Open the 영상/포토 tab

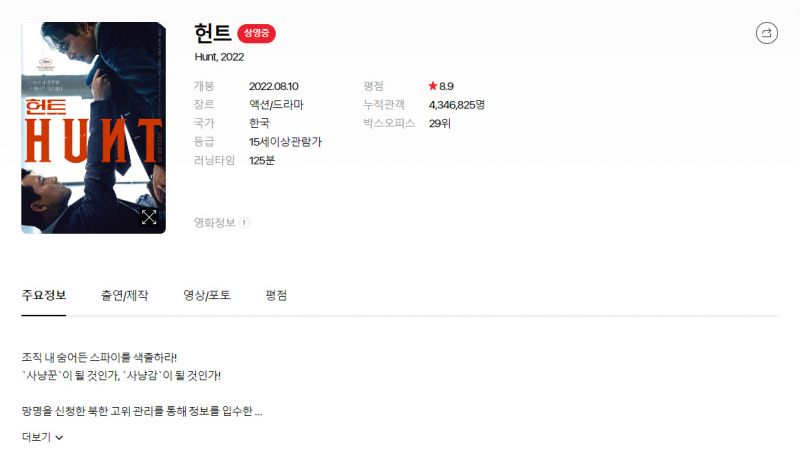click(207, 295)
